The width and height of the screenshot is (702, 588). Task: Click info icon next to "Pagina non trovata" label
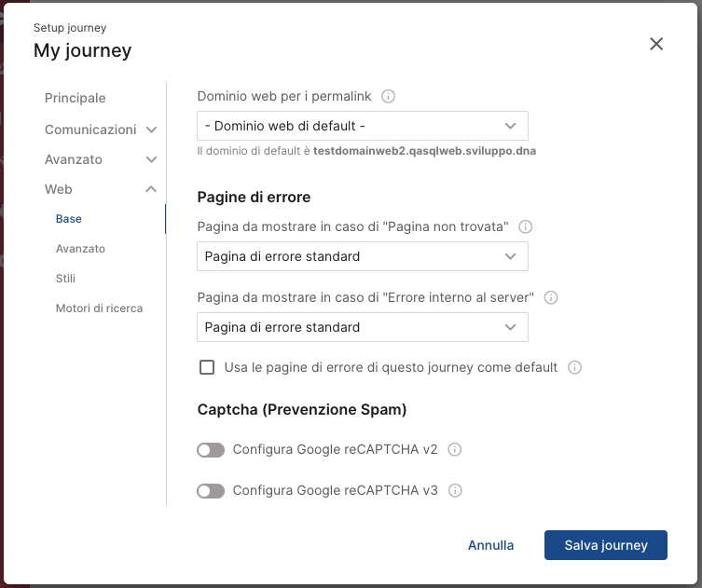pyautogui.click(x=525, y=226)
